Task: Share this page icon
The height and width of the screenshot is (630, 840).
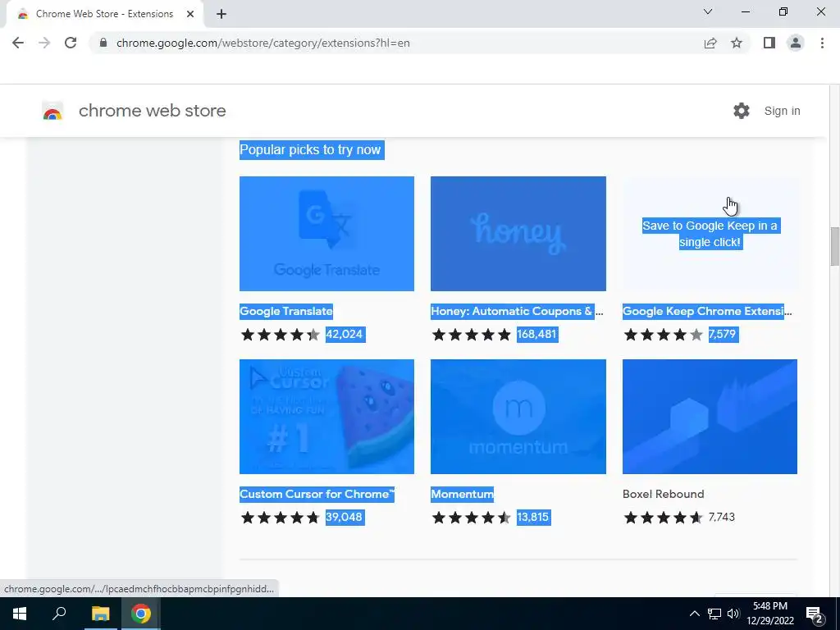Action: pos(710,43)
